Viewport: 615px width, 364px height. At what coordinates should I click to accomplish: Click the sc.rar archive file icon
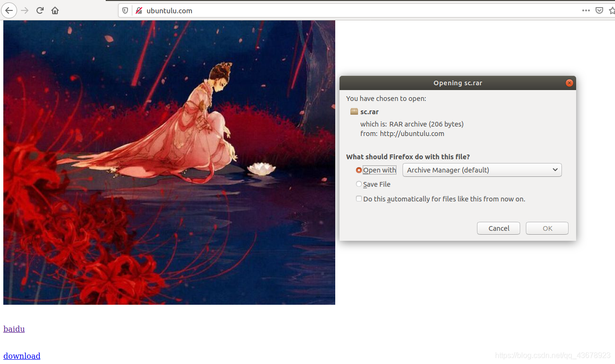pyautogui.click(x=354, y=112)
